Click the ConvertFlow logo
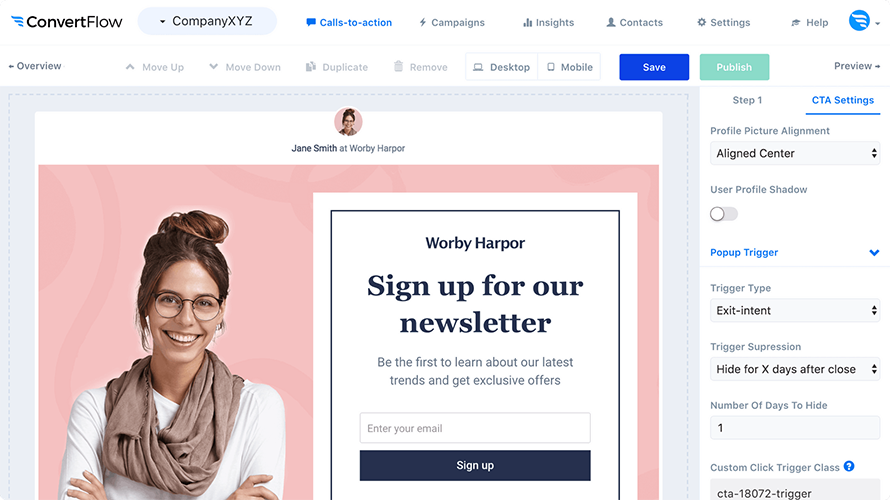890x500 pixels. (66, 22)
